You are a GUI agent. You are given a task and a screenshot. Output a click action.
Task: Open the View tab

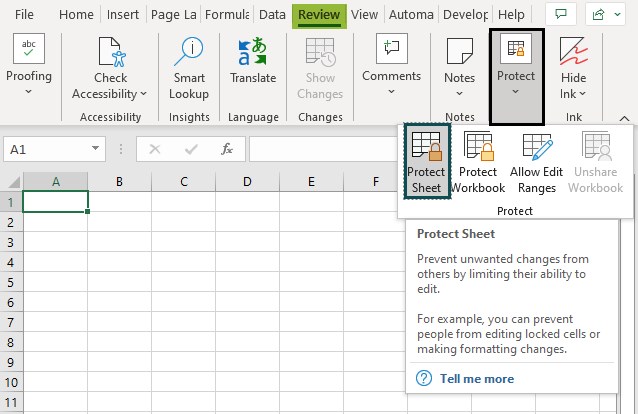(x=364, y=15)
